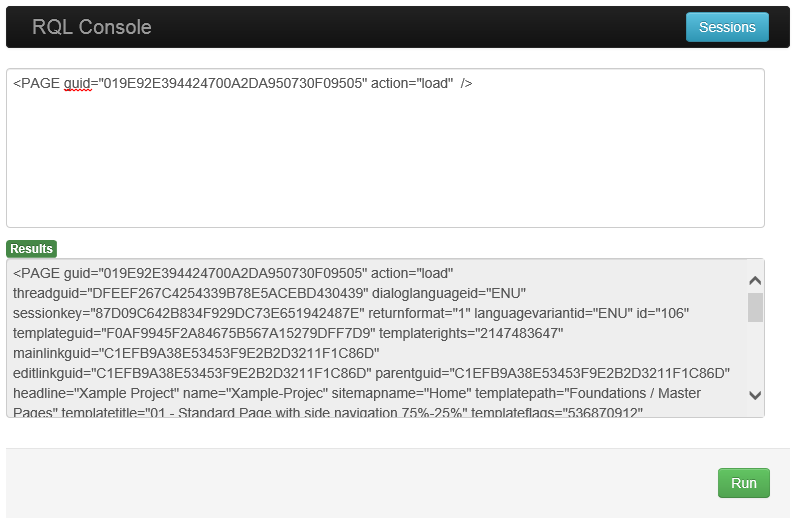Click the green Results label
Viewport: 797px width, 527px height.
tap(32, 249)
